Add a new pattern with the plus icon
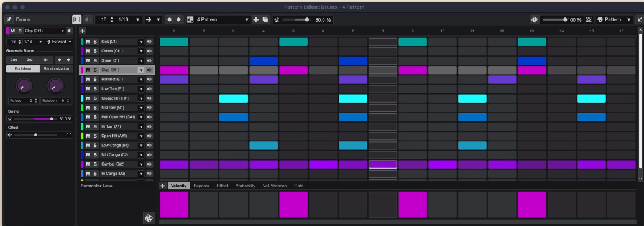The image size is (644, 226). tap(256, 19)
